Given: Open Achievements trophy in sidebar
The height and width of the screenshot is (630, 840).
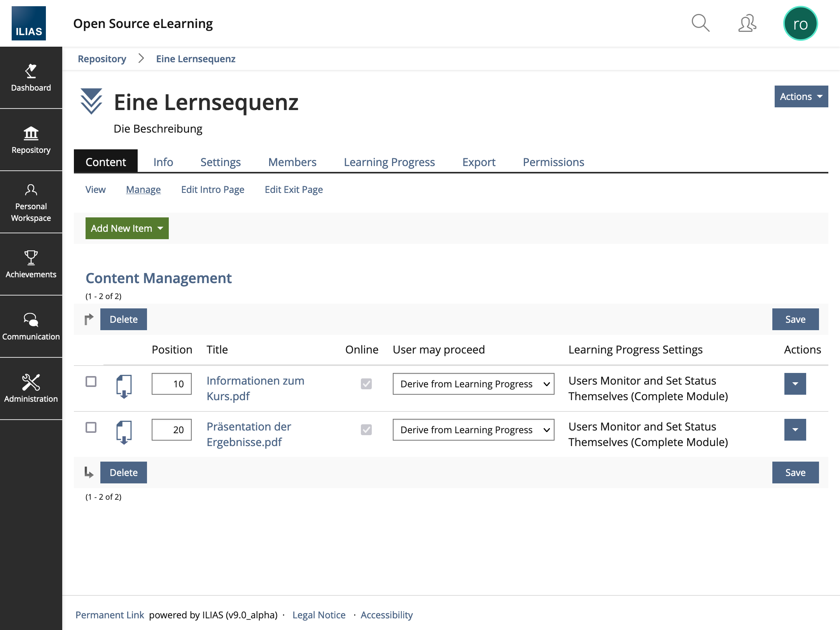Looking at the screenshot, I should coord(31,264).
